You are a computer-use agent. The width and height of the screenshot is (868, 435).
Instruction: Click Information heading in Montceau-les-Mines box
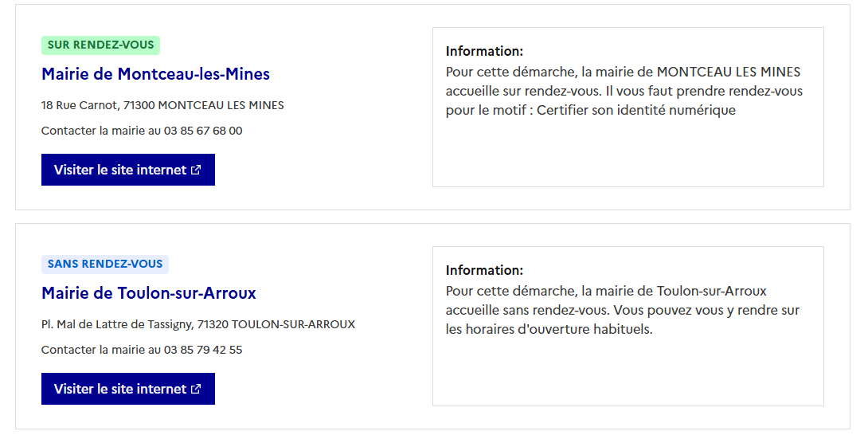click(x=484, y=51)
